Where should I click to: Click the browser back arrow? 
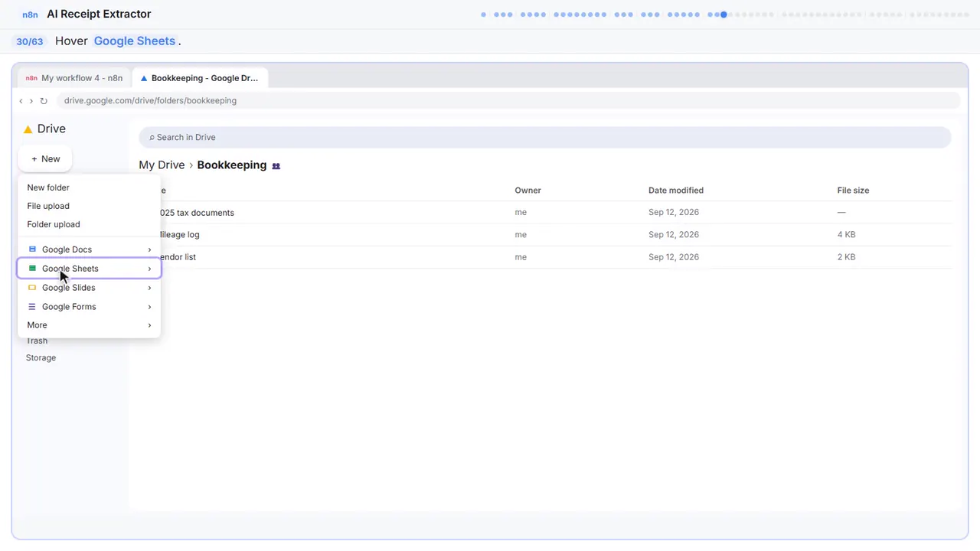21,101
